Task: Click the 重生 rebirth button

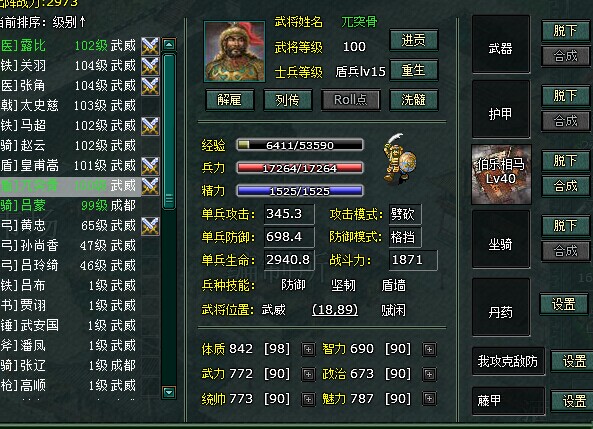Action: (x=414, y=70)
